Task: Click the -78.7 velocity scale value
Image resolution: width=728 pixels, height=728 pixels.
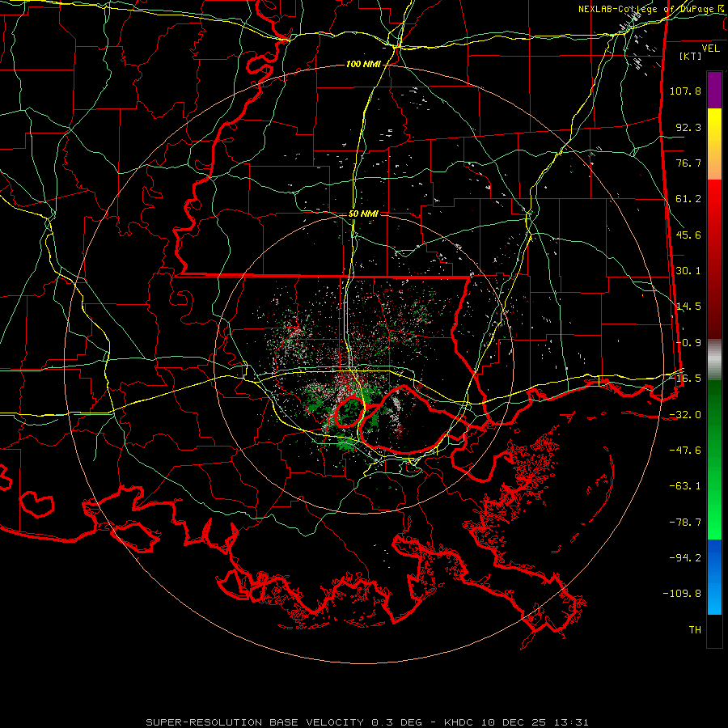Action: coord(685,523)
